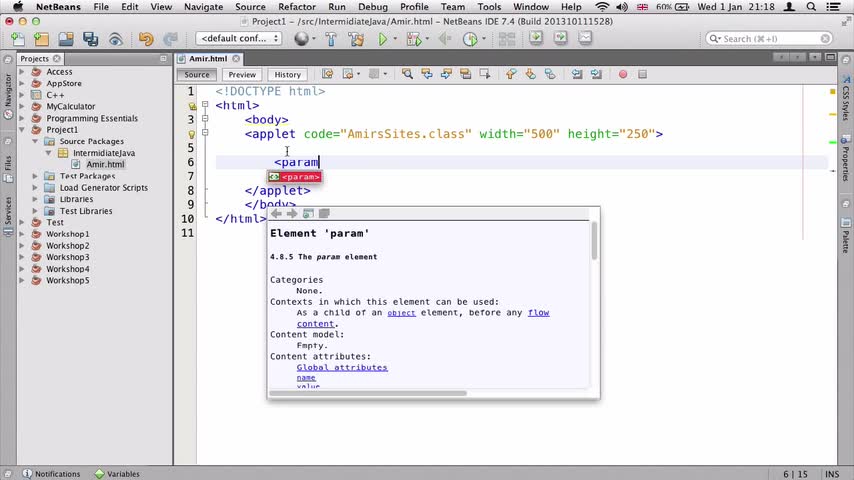Expand the Workshop3 project node
This screenshot has width=854, height=480.
[22, 257]
